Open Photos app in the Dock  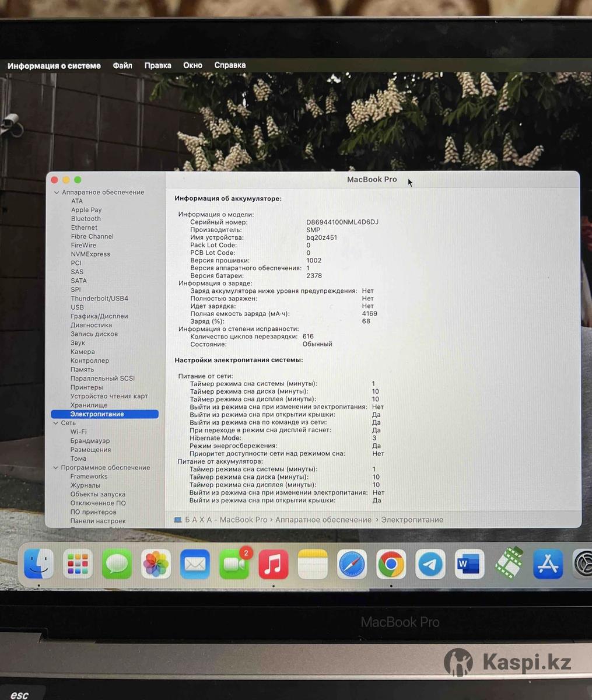coord(156,563)
